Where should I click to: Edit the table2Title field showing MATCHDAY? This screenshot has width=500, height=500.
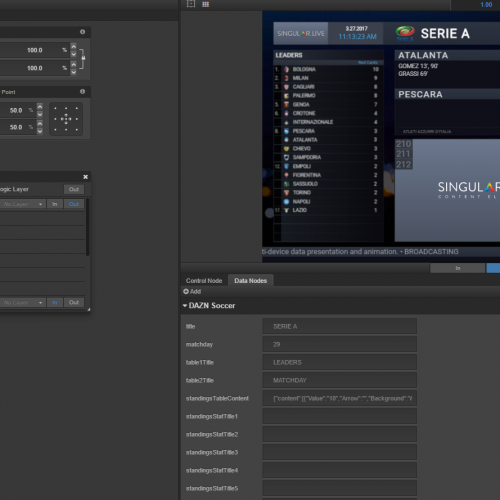tap(339, 380)
